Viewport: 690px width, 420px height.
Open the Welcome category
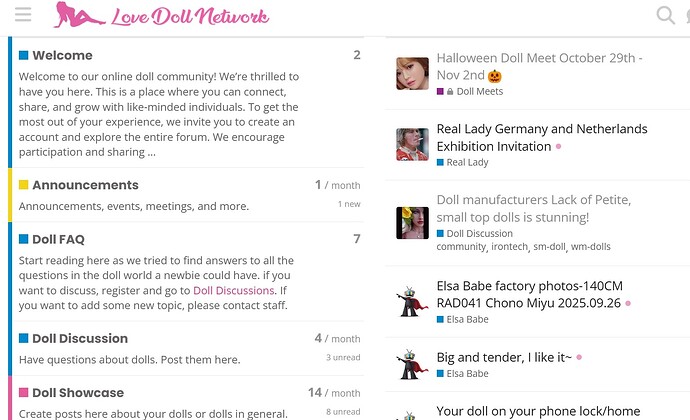click(62, 56)
